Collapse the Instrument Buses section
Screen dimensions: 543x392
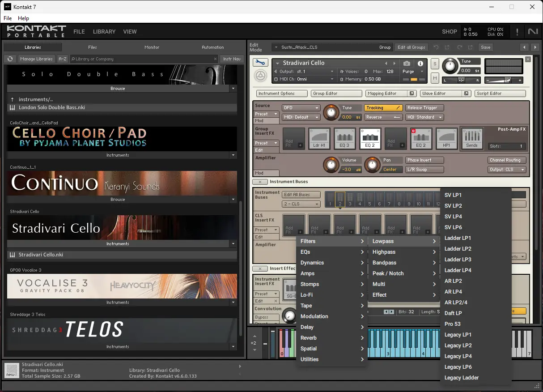coord(260,182)
